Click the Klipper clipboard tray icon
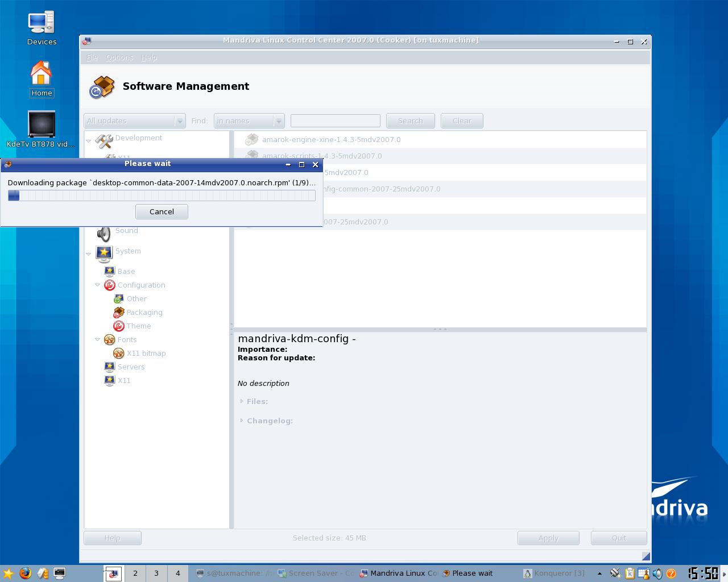 coord(630,573)
